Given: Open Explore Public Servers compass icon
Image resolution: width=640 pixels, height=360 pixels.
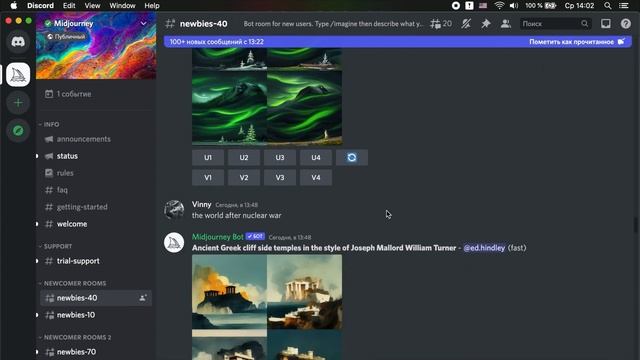Looking at the screenshot, I should point(18,131).
